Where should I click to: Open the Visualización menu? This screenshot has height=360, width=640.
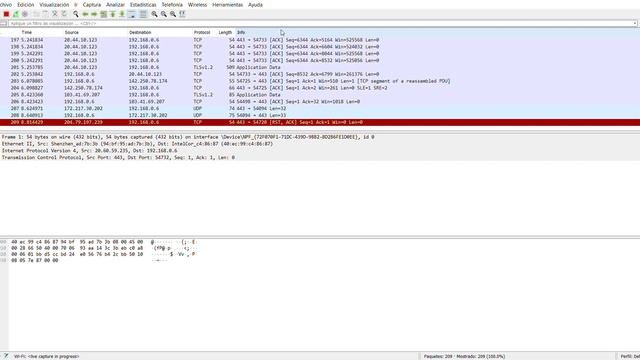(54, 5)
